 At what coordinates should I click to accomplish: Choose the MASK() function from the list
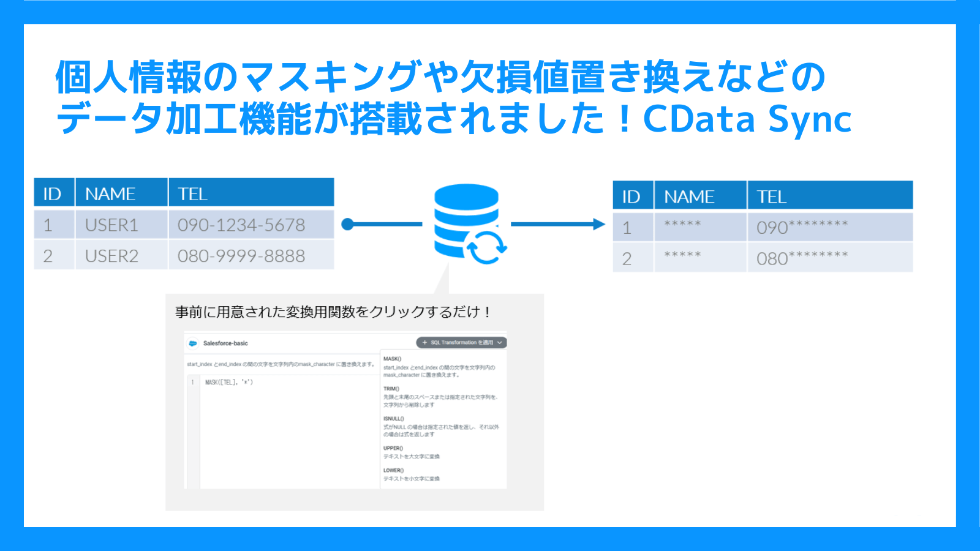[393, 359]
